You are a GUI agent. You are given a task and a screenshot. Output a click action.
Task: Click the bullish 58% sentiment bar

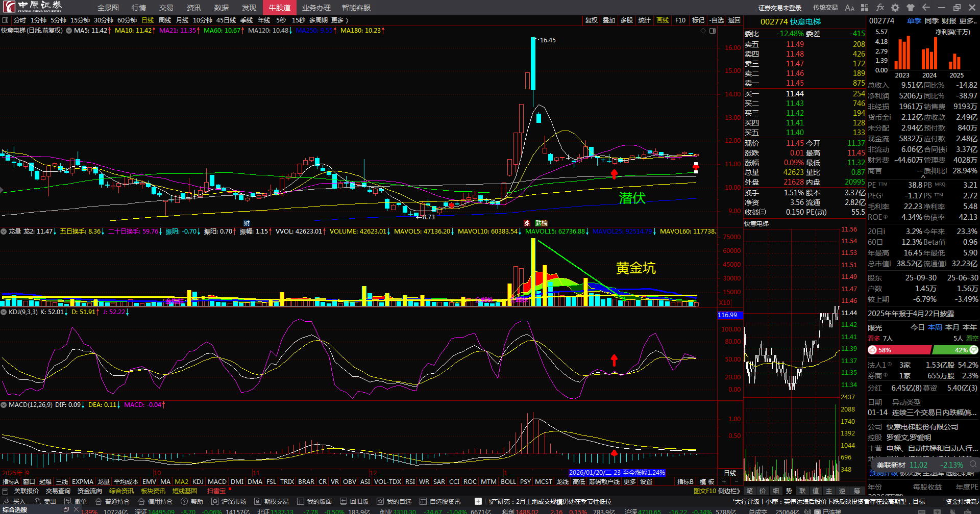point(899,350)
